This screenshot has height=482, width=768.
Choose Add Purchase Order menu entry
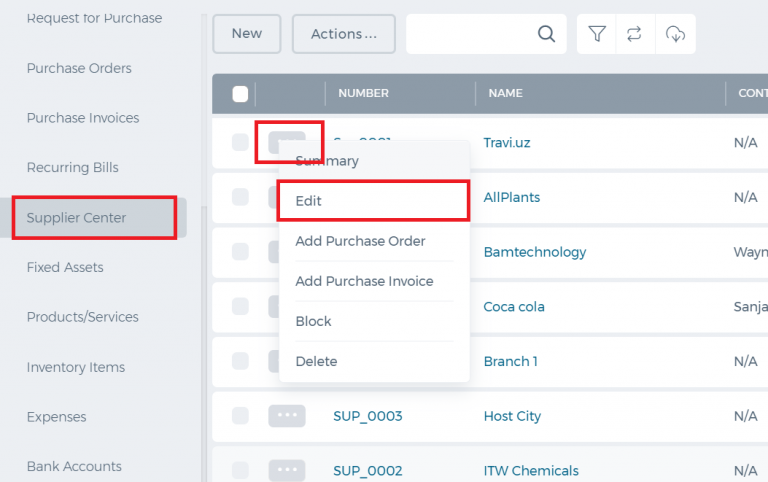click(x=360, y=241)
